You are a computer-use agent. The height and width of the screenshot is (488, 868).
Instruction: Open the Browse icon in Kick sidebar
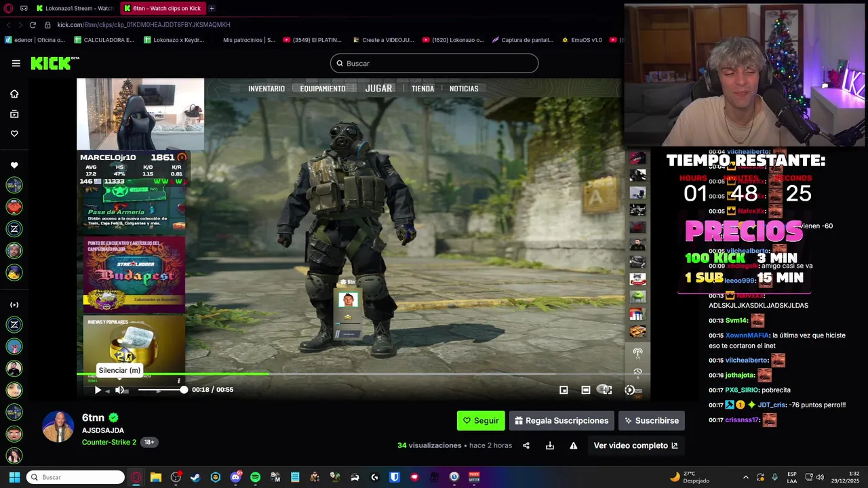[14, 114]
